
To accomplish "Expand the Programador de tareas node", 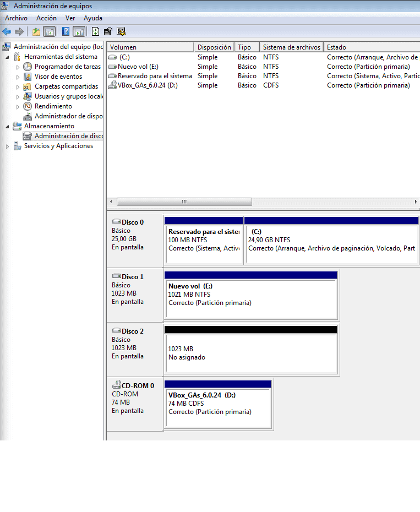I will tap(18, 67).
